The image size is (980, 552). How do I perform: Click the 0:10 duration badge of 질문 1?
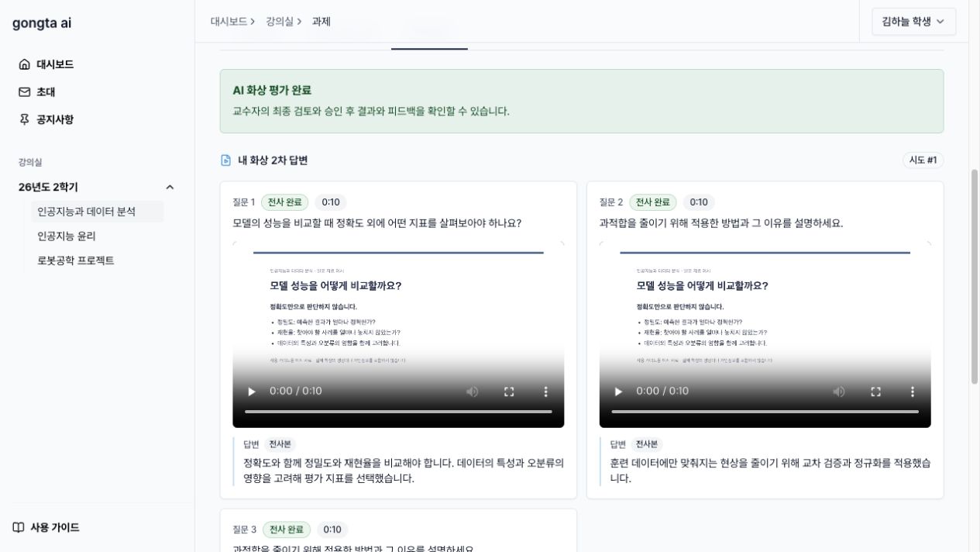click(x=331, y=202)
